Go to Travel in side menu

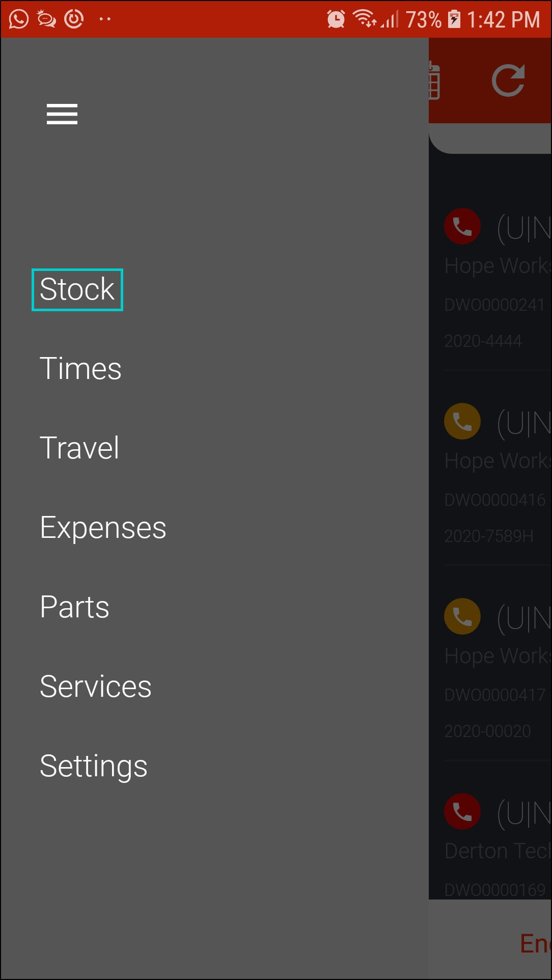79,448
